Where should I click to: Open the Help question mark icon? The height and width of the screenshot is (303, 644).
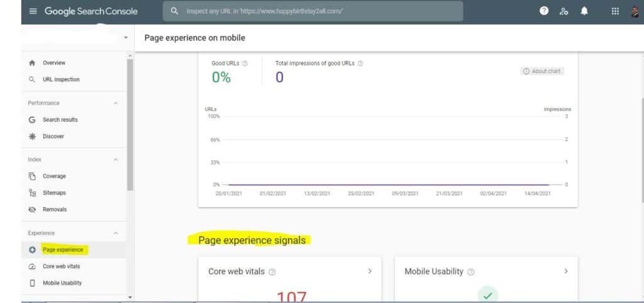pyautogui.click(x=544, y=11)
